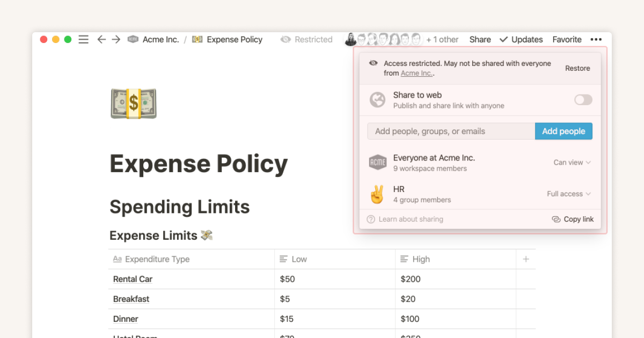Click the Learn about sharing help icon
Viewport: 644px width, 338px height.
[x=371, y=219]
